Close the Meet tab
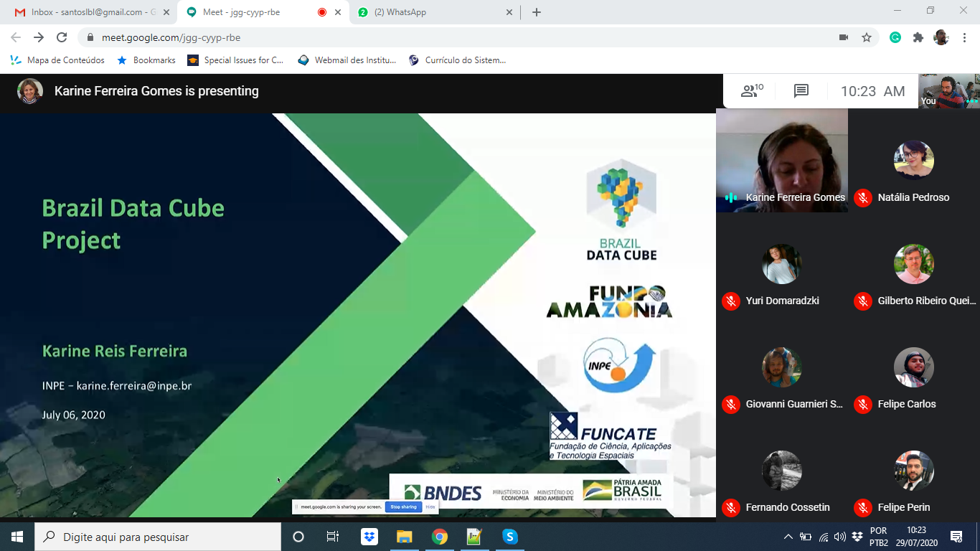 (338, 12)
